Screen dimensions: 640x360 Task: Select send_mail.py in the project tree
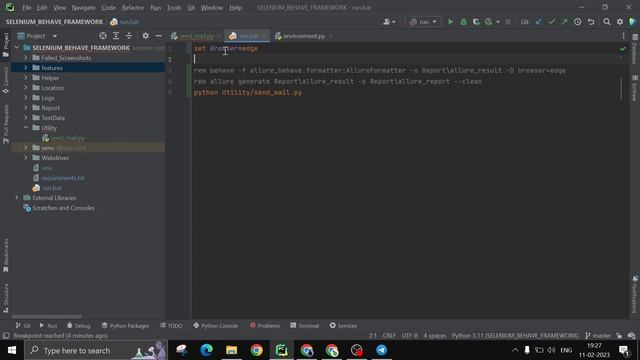click(x=68, y=138)
